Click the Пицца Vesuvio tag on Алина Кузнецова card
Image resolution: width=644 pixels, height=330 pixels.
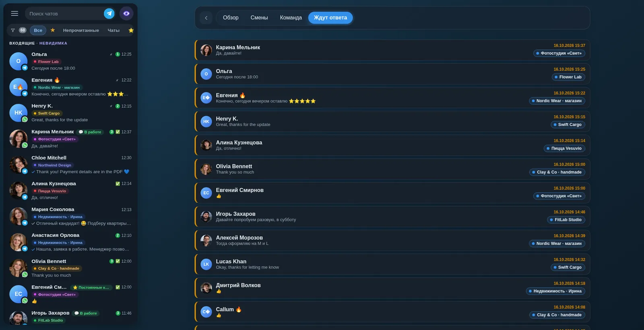pyautogui.click(x=564, y=148)
